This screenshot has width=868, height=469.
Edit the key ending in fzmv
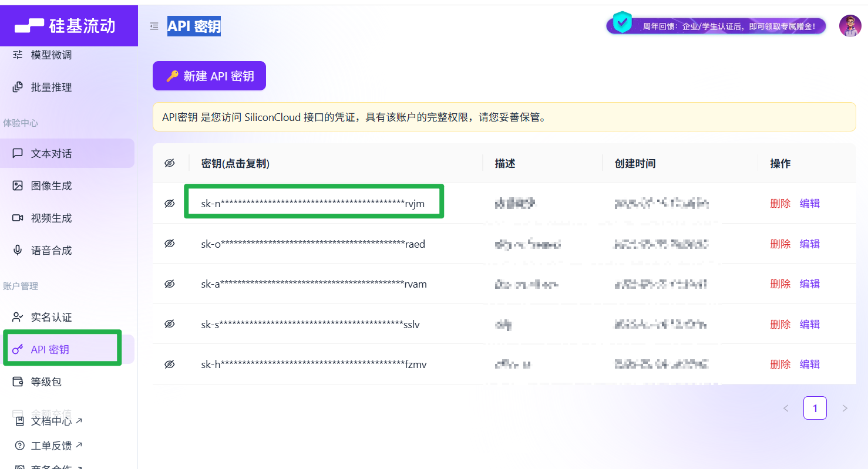pyautogui.click(x=810, y=364)
